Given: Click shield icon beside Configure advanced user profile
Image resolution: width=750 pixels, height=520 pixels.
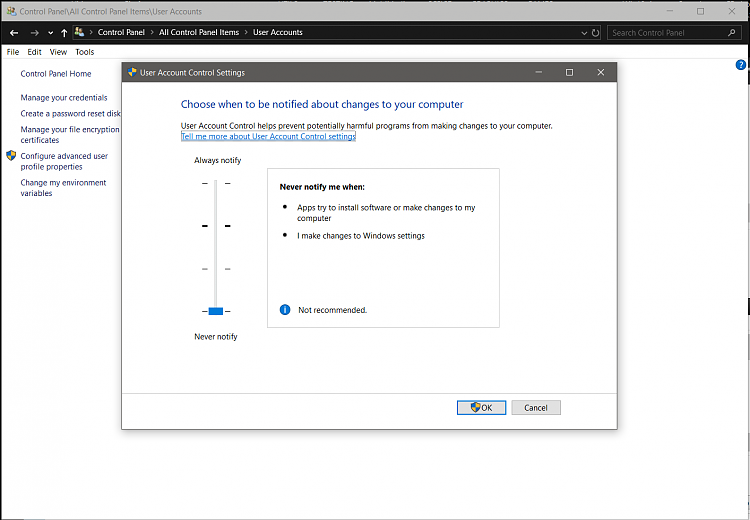Looking at the screenshot, I should 11,155.
